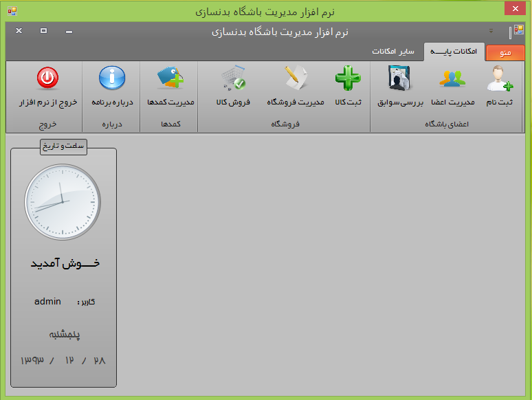Viewport: 532px width, 400px height.
Task: Open the orange منو application menu
Action: tap(505, 53)
